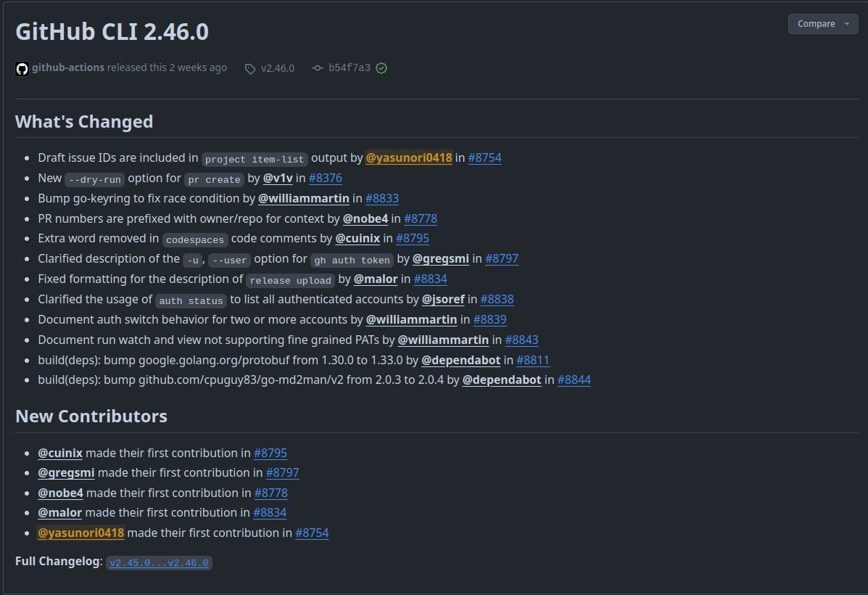Click the 'project item-list' code snippet
The height and width of the screenshot is (595, 868).
point(255,160)
